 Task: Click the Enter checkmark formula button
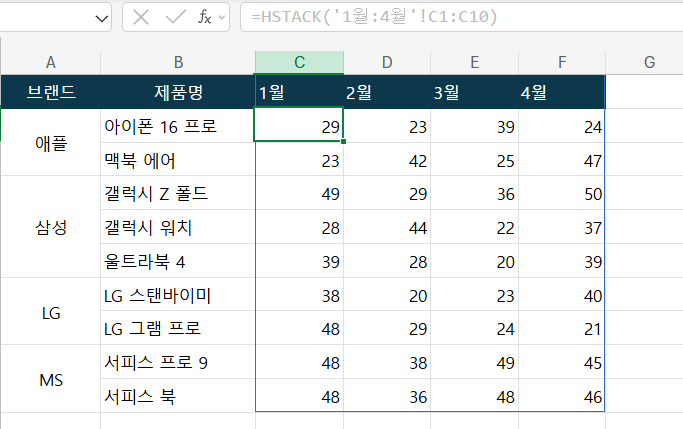(175, 17)
